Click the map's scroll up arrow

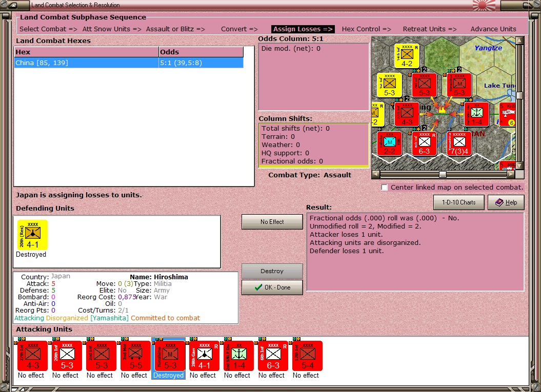point(519,40)
